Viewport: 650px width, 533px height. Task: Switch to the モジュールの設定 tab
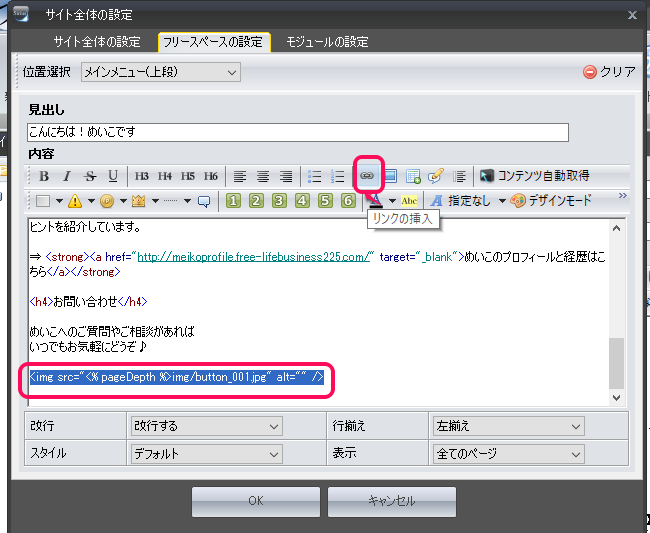[327, 42]
